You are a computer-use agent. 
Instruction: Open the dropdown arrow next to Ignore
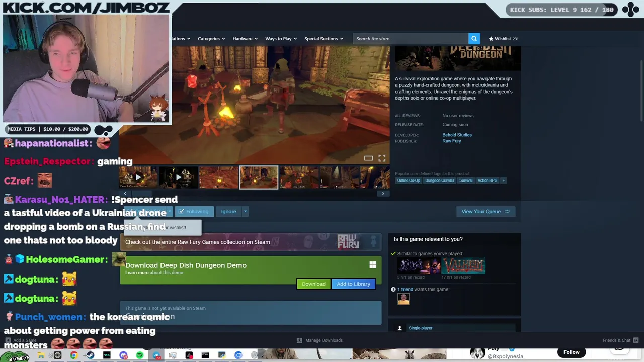tap(246, 212)
